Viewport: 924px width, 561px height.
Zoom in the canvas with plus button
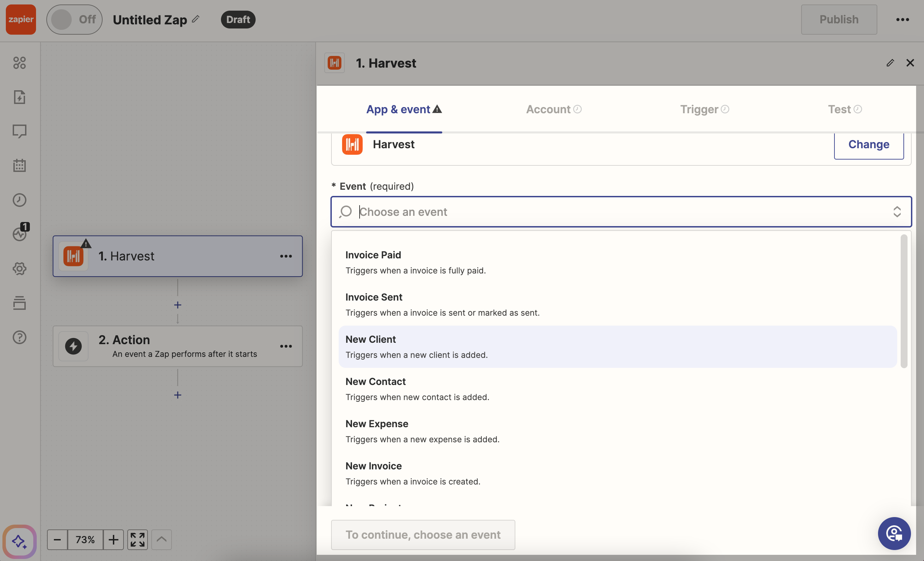pos(113,540)
